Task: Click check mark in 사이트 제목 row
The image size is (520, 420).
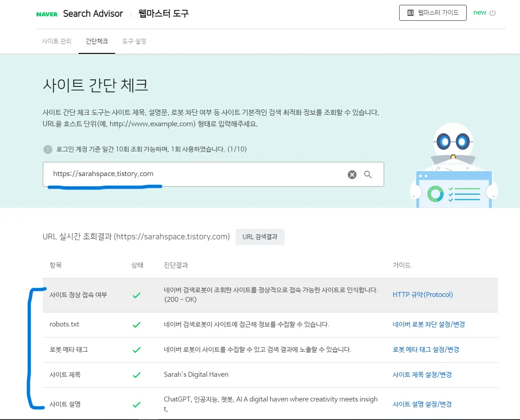Action: [x=137, y=375]
